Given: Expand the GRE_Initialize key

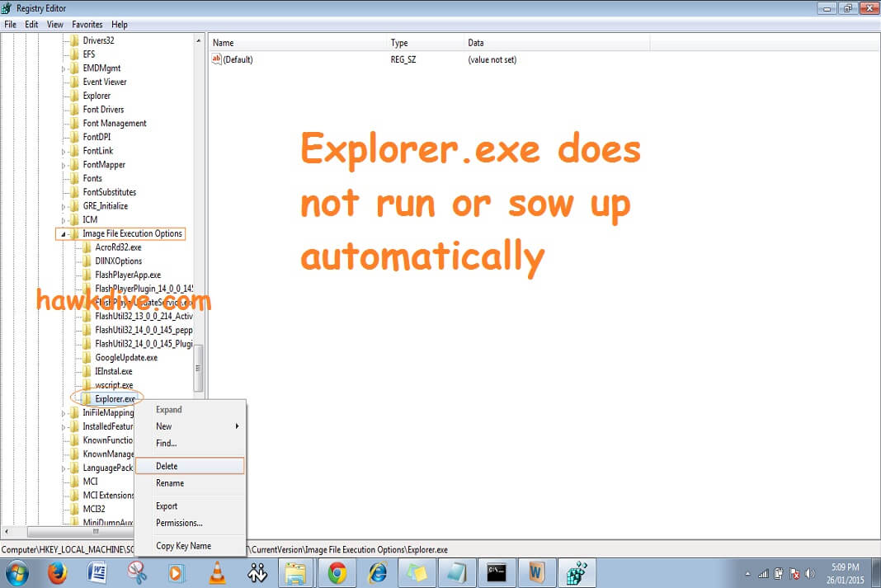Looking at the screenshot, I should [x=63, y=207].
